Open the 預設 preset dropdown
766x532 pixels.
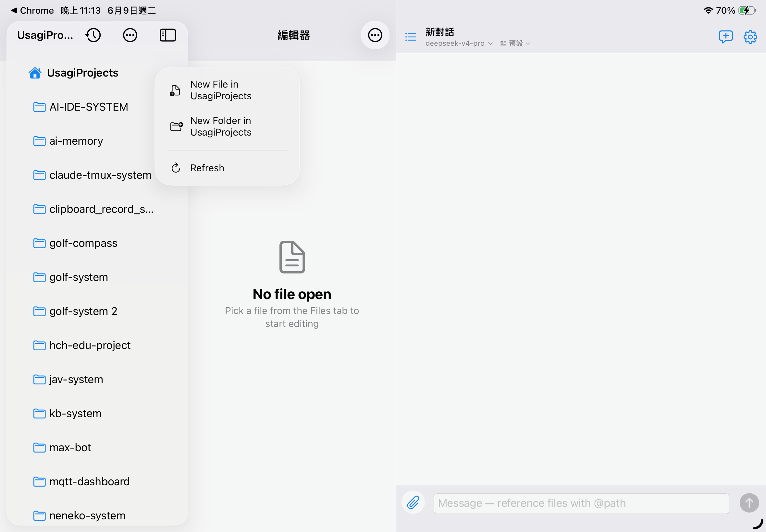515,43
